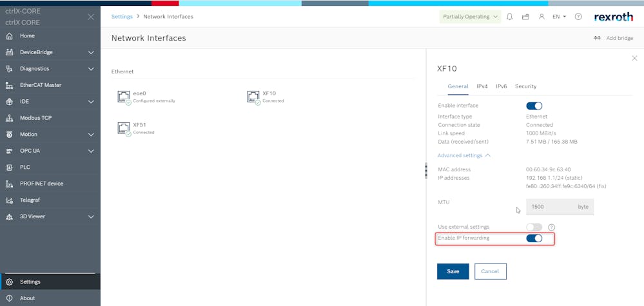Click the Add bridge icon

coord(598,38)
